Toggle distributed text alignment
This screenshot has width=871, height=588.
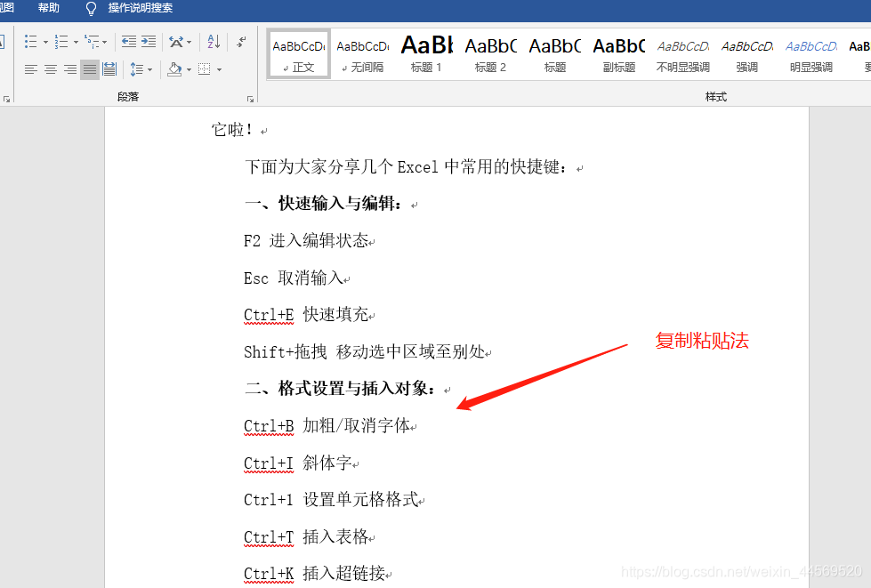coord(109,69)
